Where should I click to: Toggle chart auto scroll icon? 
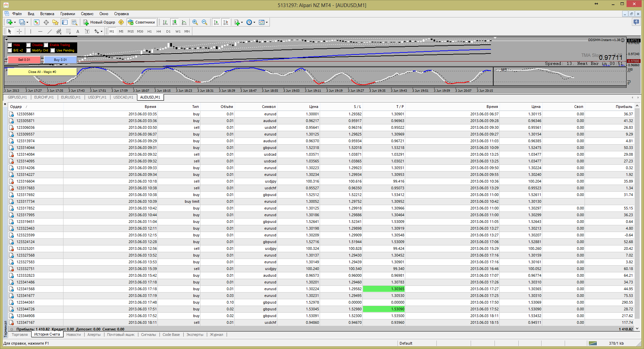tap(216, 22)
